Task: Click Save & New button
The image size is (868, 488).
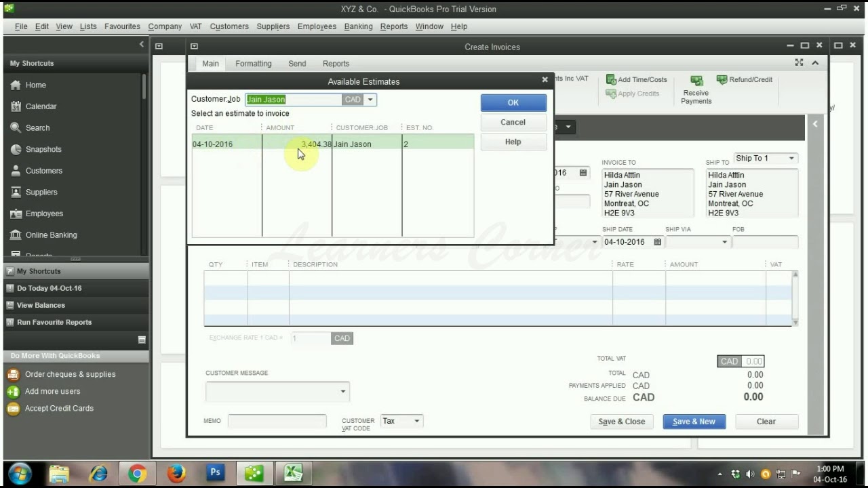Action: (x=694, y=422)
